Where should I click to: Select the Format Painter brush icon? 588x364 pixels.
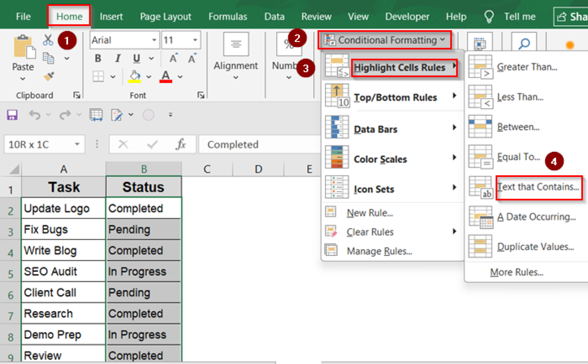point(49,76)
